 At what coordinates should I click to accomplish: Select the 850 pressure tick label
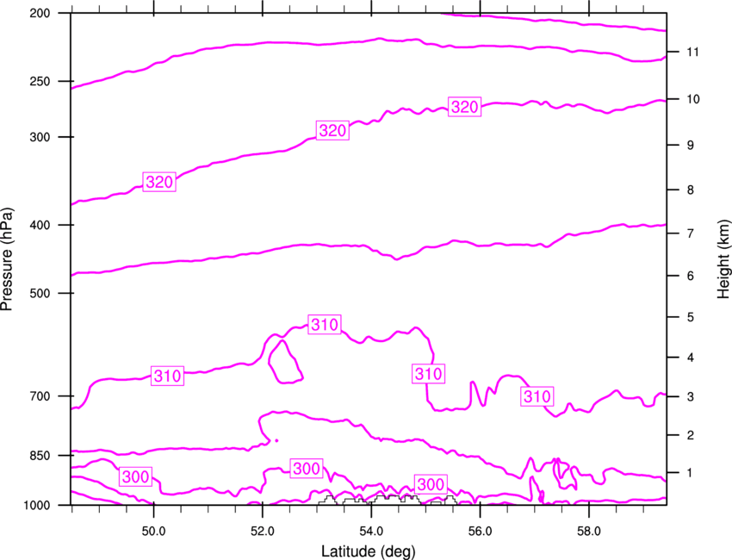[40, 456]
